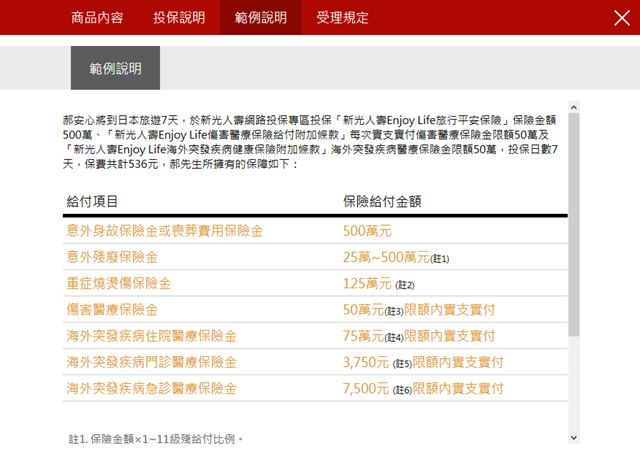
Task: Click the 50萬元 限額內實支實付 amount
Action: (419, 310)
